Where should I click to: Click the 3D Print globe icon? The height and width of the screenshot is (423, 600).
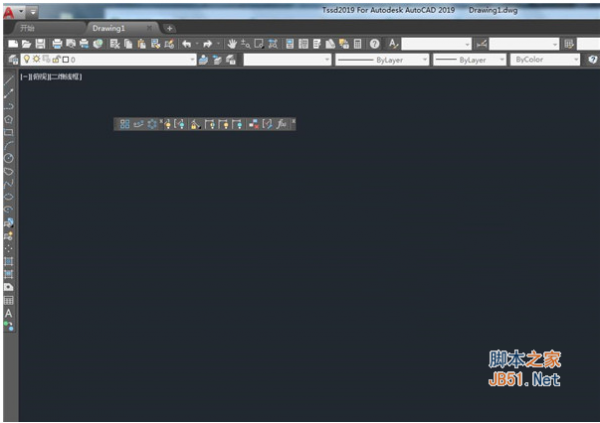tap(98, 44)
